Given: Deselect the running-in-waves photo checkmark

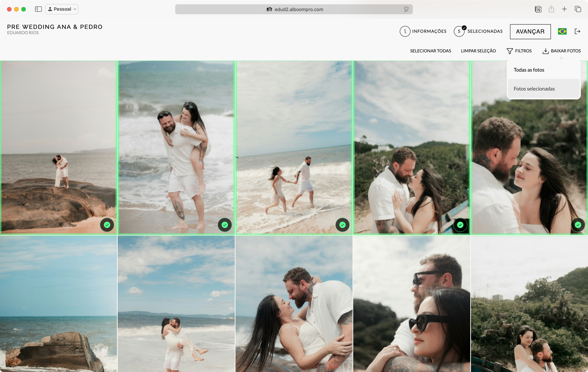Looking at the screenshot, I should point(342,225).
